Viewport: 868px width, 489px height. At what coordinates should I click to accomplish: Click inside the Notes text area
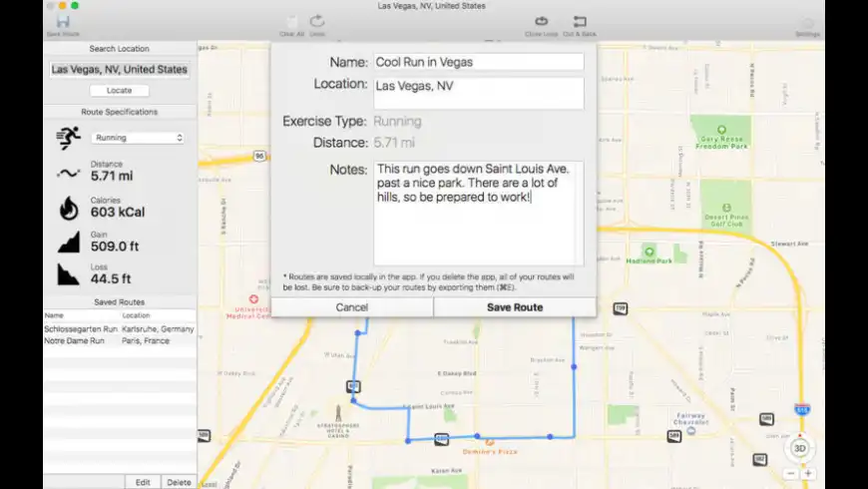pyautogui.click(x=478, y=214)
